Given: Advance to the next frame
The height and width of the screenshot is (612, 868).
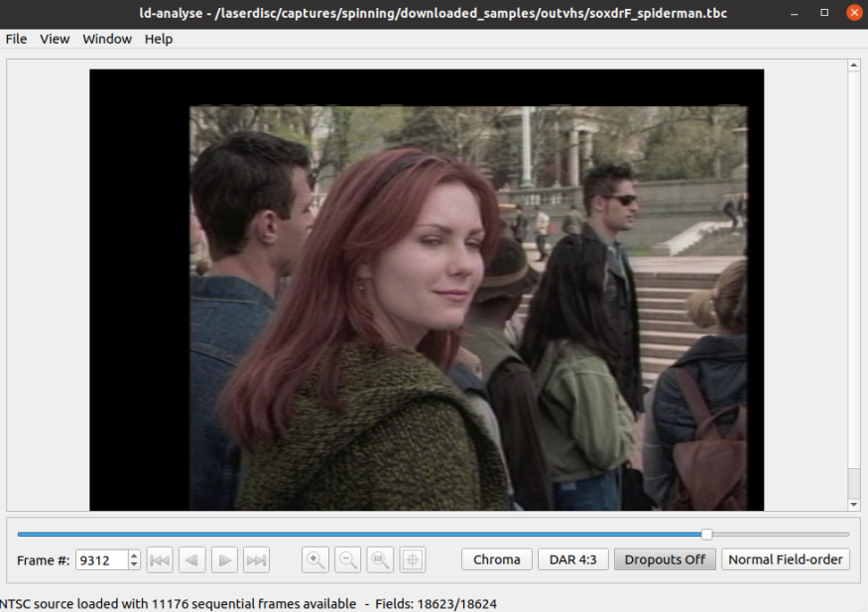Looking at the screenshot, I should (224, 560).
